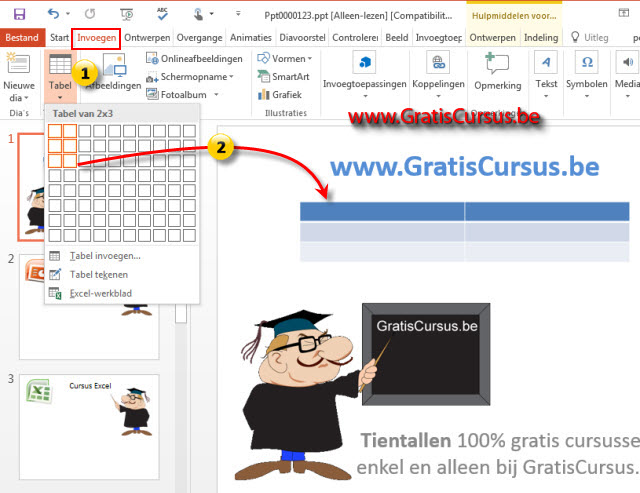The width and height of the screenshot is (640, 493).
Task: Open the table tools Ontwerpen tab
Action: [x=492, y=38]
